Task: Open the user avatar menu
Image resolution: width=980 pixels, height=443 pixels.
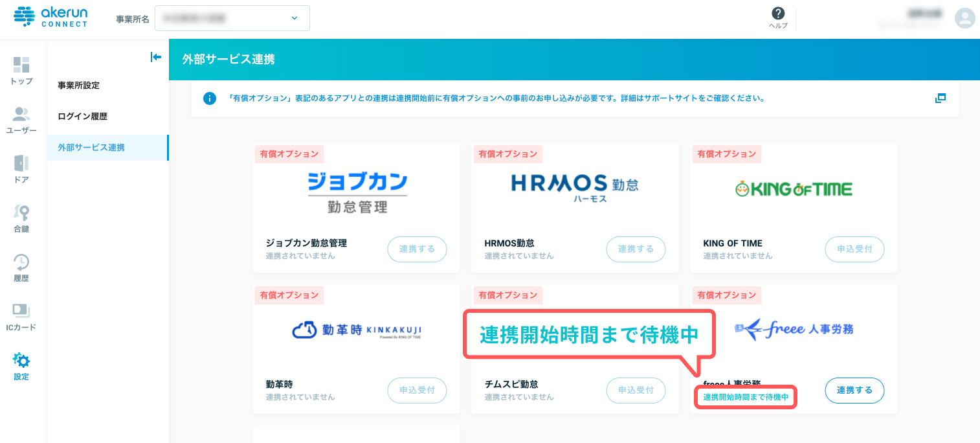Action: 964,18
